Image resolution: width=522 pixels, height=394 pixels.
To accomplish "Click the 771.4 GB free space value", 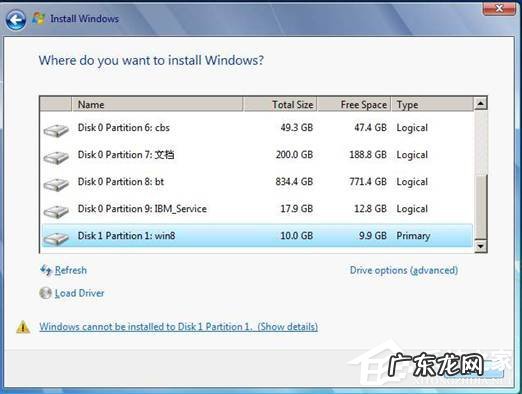I will pos(368,182).
